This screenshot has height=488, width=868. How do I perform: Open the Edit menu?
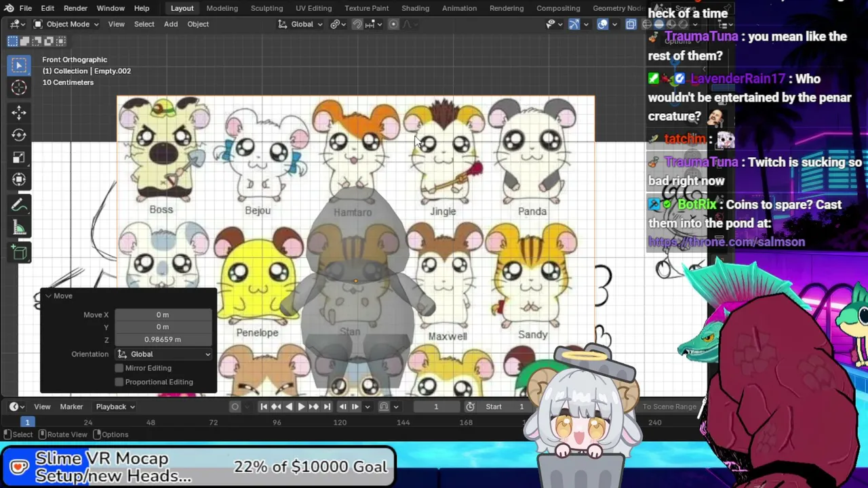[x=47, y=8]
